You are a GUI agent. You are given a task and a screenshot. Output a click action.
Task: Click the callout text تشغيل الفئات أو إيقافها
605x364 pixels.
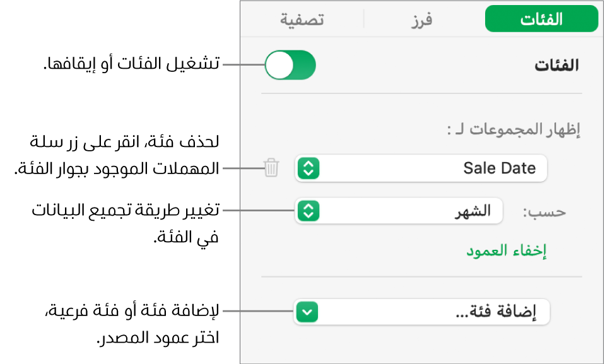(131, 64)
